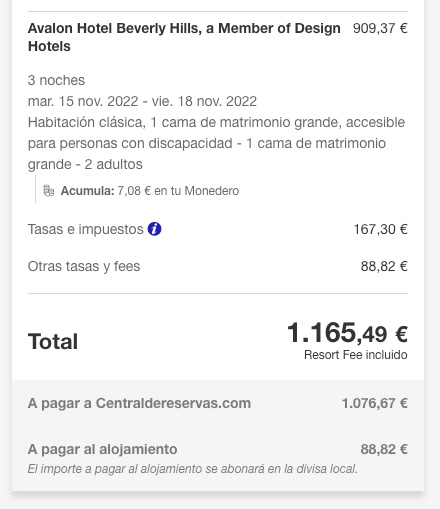Click the 167,30 € taxes amount
Screen dimensions: 440x509
pyautogui.click(x=380, y=229)
